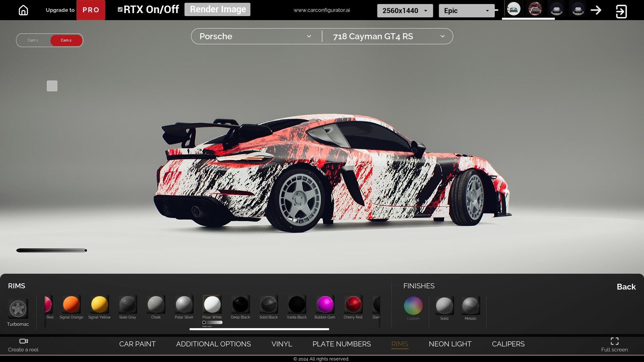Select the Turbomac rim model icon
Image resolution: width=644 pixels, height=362 pixels.
point(18,309)
